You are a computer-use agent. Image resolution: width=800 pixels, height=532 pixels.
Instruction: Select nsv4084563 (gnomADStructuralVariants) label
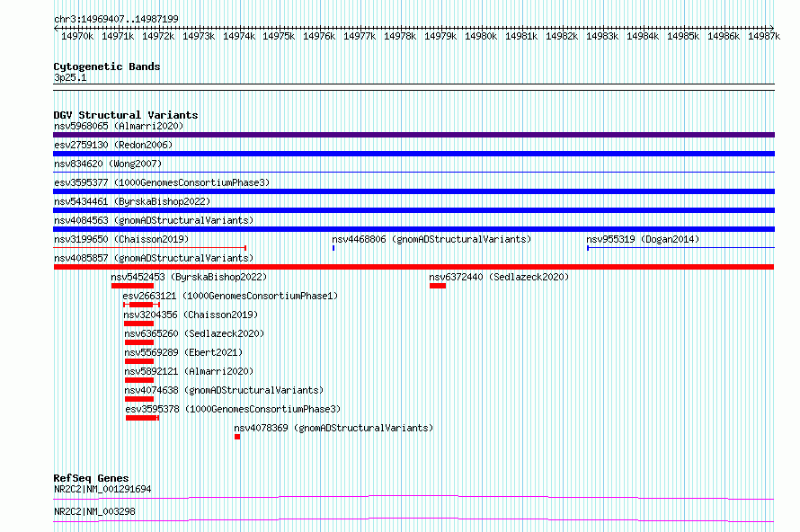point(154,220)
